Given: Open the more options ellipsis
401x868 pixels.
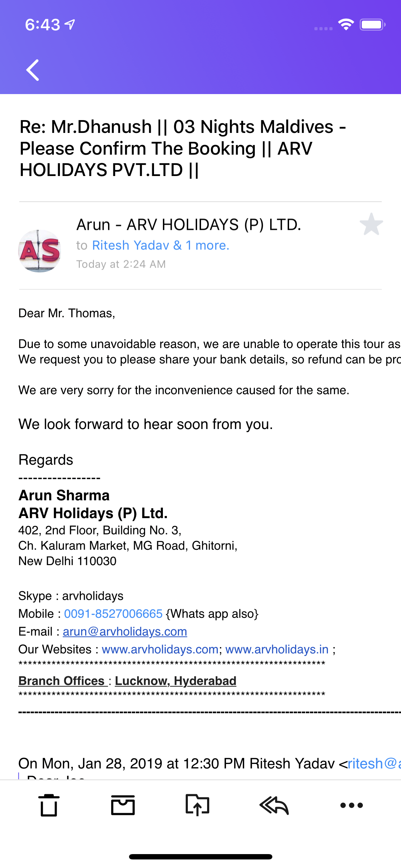Looking at the screenshot, I should (351, 805).
